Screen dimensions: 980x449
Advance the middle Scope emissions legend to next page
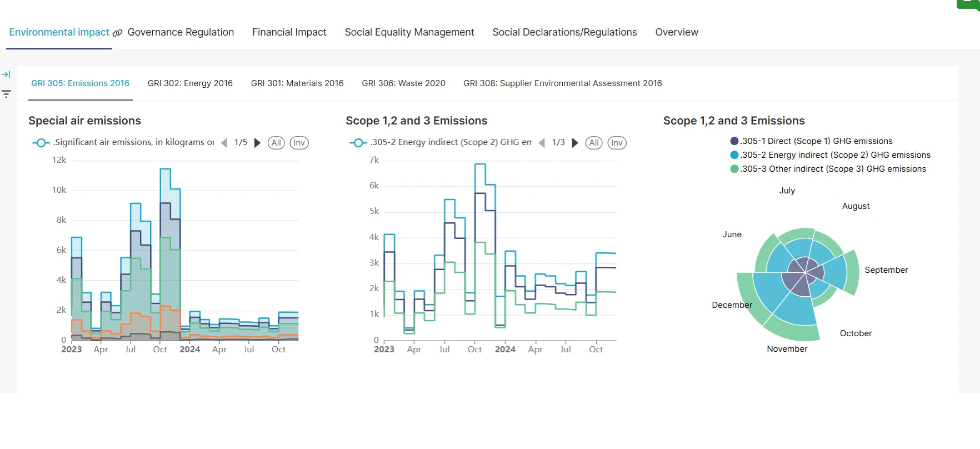point(575,143)
